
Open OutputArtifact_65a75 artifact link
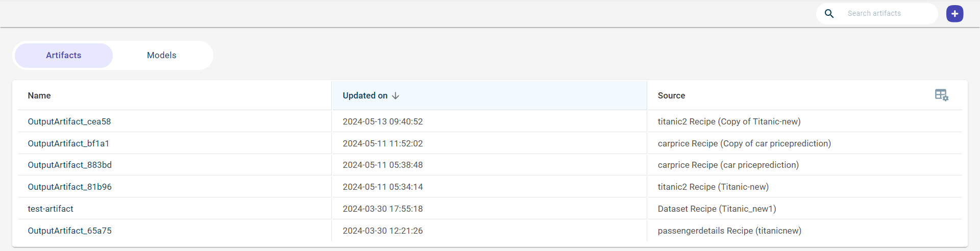coord(70,231)
